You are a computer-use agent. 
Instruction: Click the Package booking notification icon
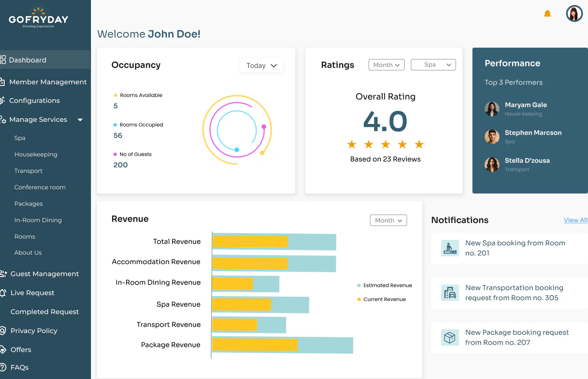pos(450,337)
